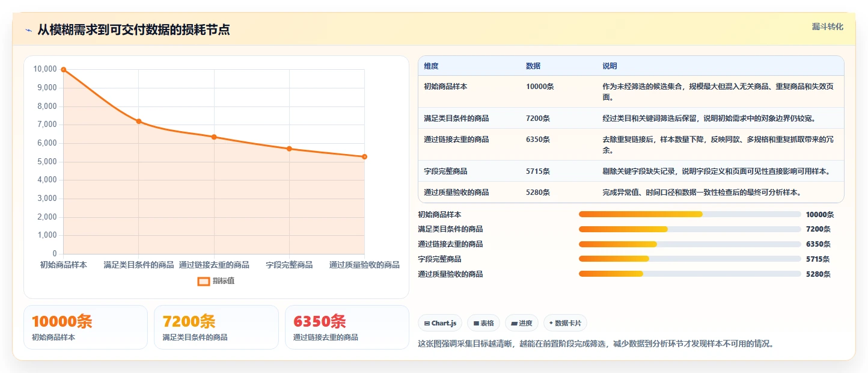Click table row label 满足类目条件的商品
Image resolution: width=868 pixels, height=373 pixels.
[456, 118]
